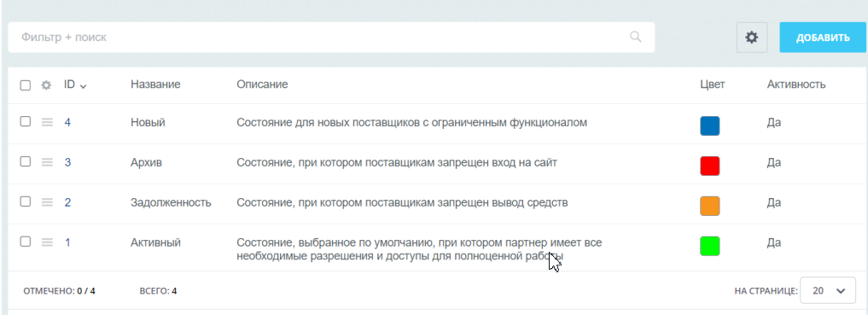The height and width of the screenshot is (315, 868).
Task: Select the name cell Архив
Action: click(147, 162)
